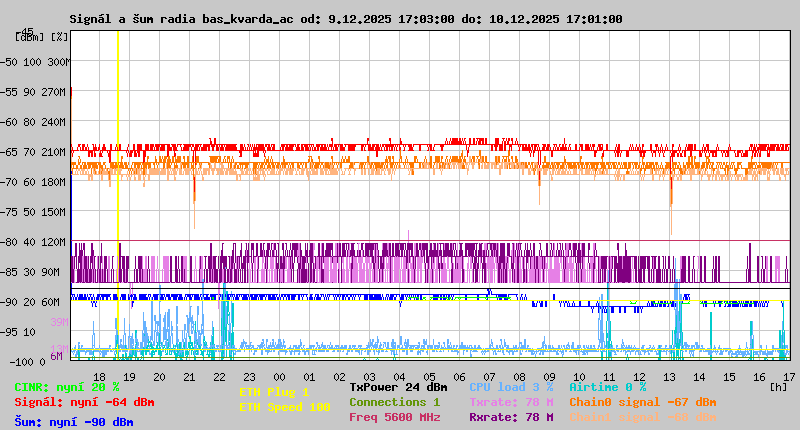Viewport: 800px width, 430px height.
Task: Click the y-axis label '-55 90 270M'
Action: [x=34, y=92]
